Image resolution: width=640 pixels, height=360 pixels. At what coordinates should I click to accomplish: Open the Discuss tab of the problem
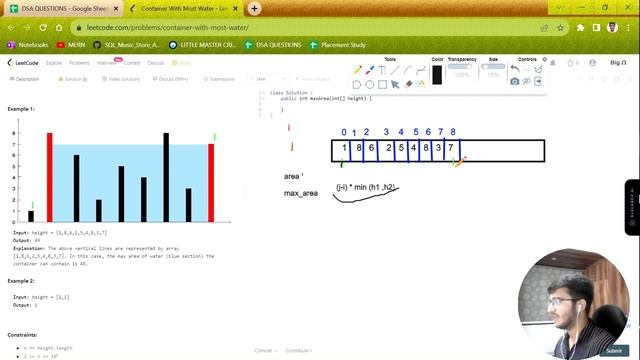(x=171, y=79)
